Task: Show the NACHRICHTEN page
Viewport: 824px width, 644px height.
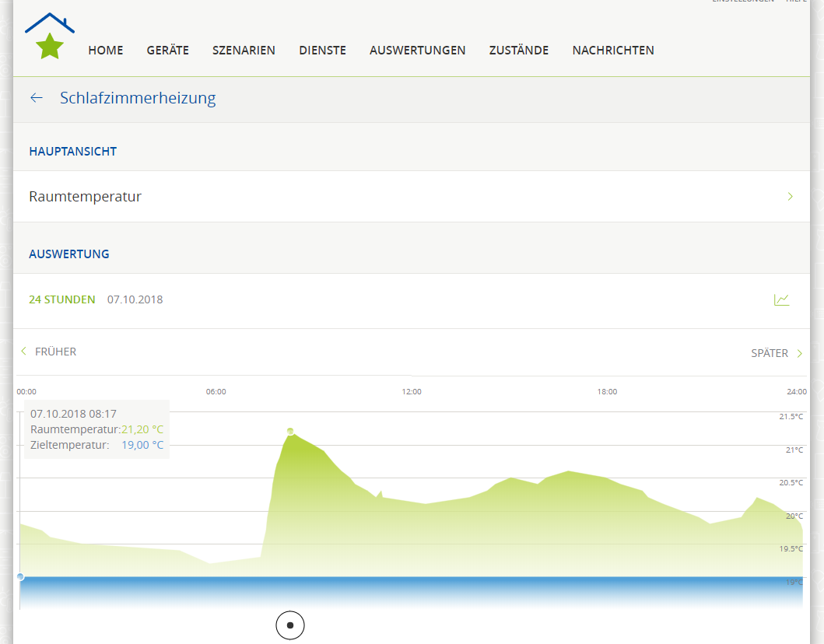Action: point(612,51)
